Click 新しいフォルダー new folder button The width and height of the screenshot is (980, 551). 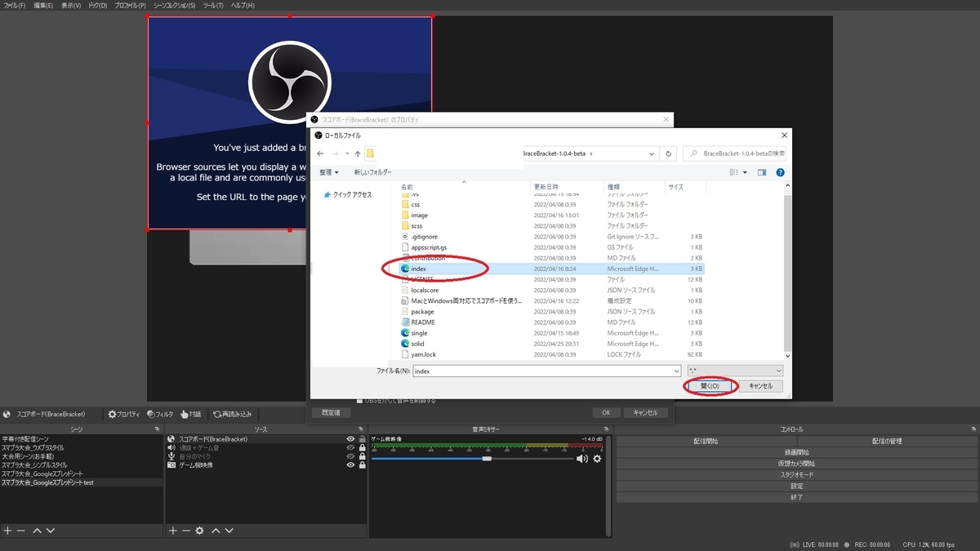click(373, 172)
